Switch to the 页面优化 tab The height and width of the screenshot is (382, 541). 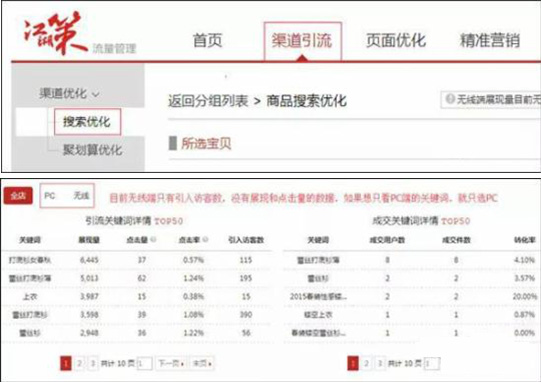(396, 40)
